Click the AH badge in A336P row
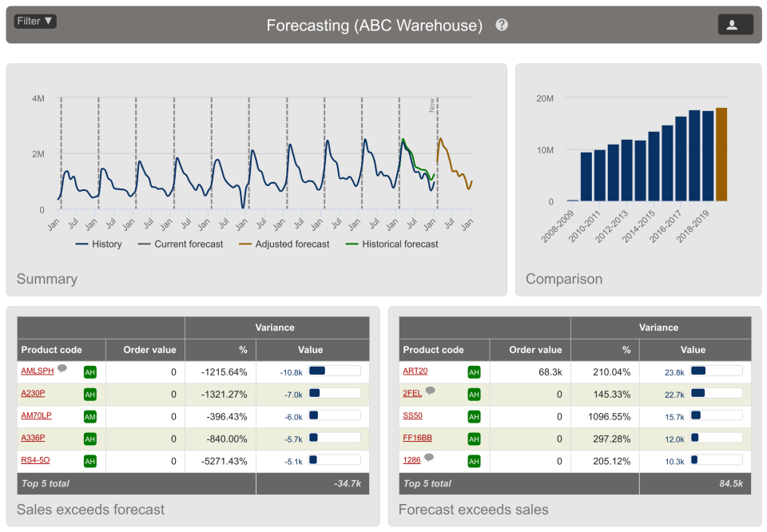Image resolution: width=767 pixels, height=532 pixels. [x=90, y=439]
